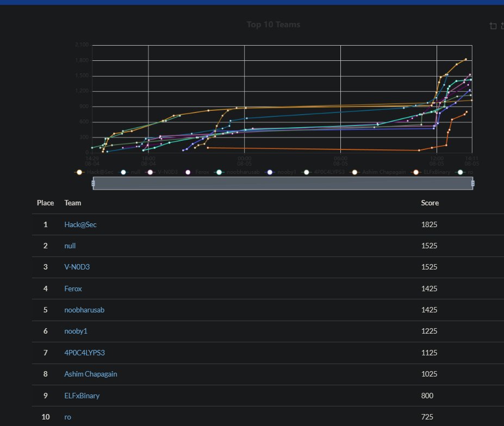Screen dimensions: 504x426
Task: Click the 06:00 08-05 x-axis label
Action: coord(341,161)
